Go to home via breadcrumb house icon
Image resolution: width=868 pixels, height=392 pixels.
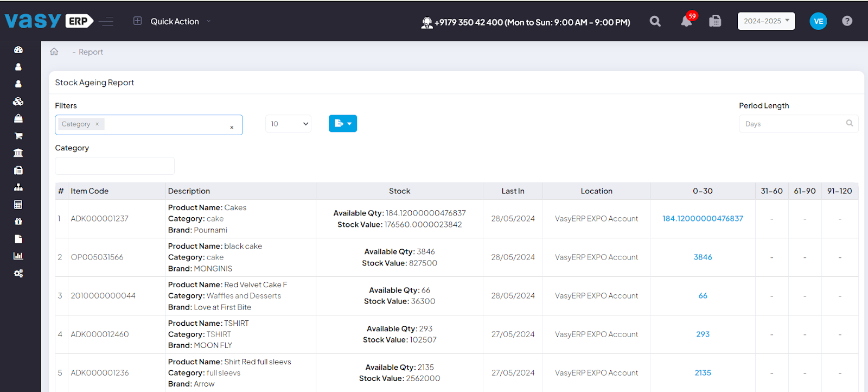tap(54, 52)
